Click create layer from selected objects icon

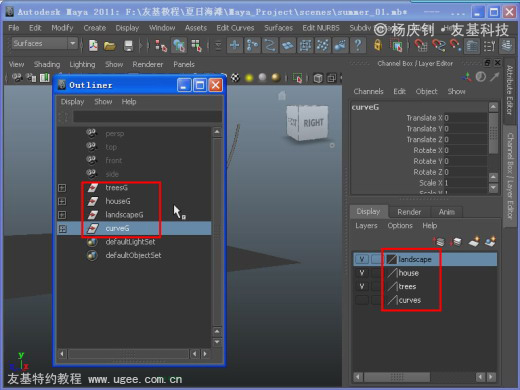coord(490,241)
